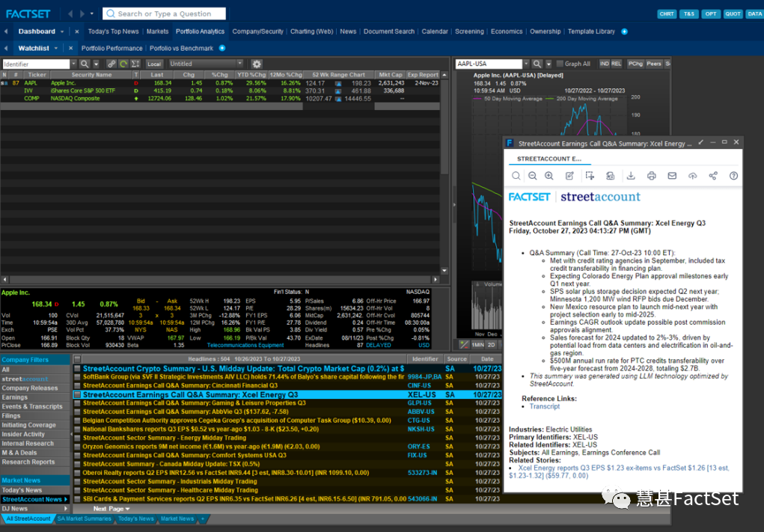Check the AbbVie Q3 headline checkbox
Screen dimensions: 764x532
pyautogui.click(x=77, y=412)
